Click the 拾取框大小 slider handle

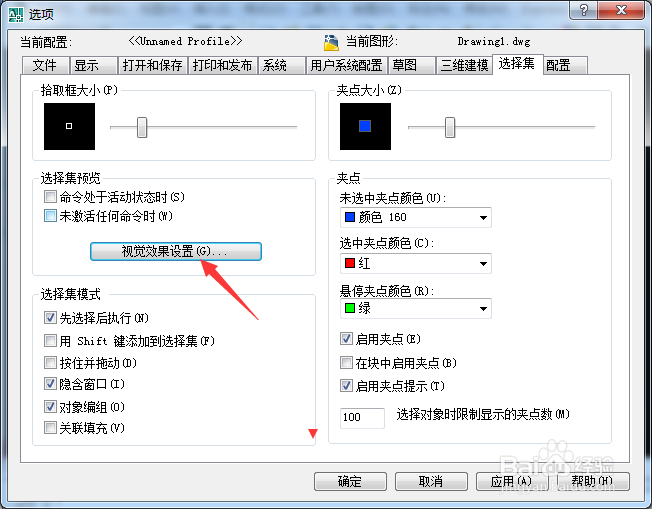click(142, 127)
